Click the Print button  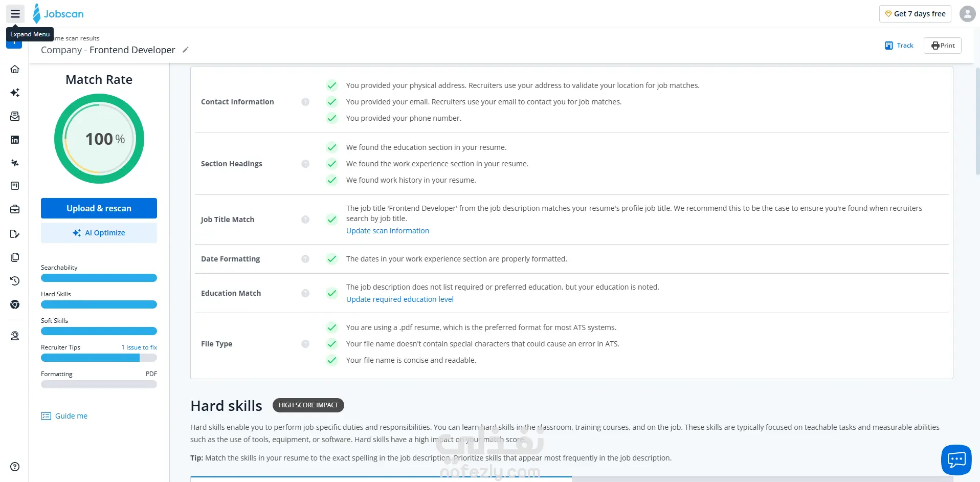point(943,46)
